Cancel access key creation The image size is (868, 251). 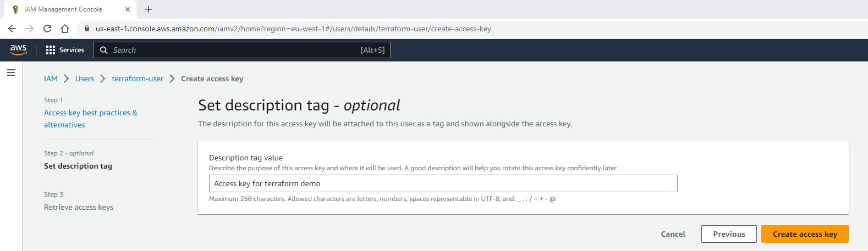(673, 234)
